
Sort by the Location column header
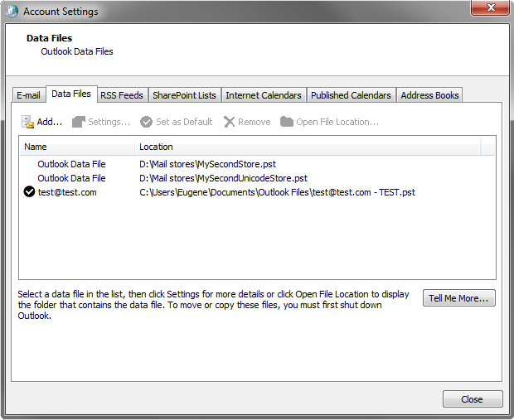coord(308,147)
